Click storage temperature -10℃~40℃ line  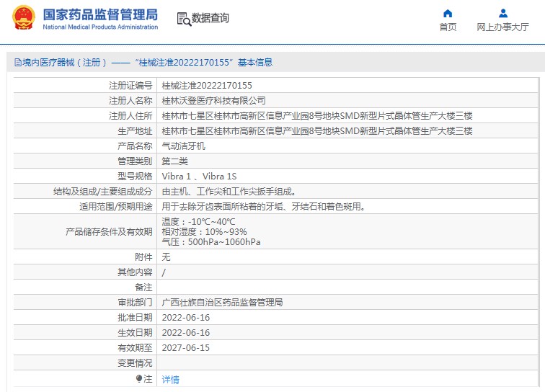(x=198, y=222)
